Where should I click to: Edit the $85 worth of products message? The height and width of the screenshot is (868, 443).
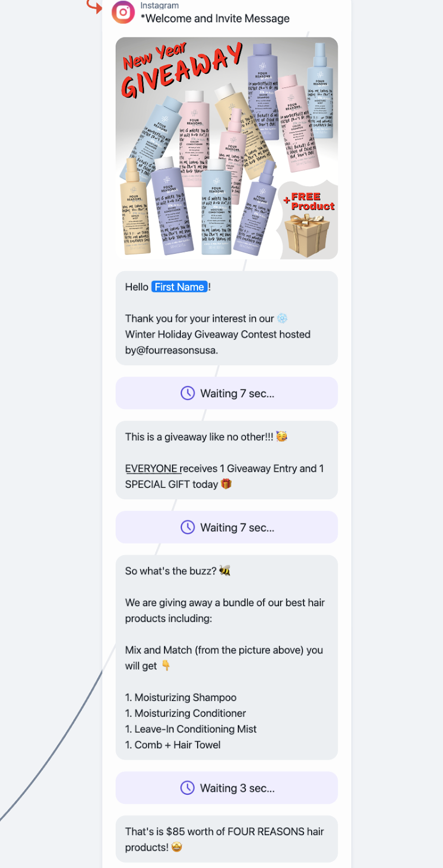(x=227, y=839)
